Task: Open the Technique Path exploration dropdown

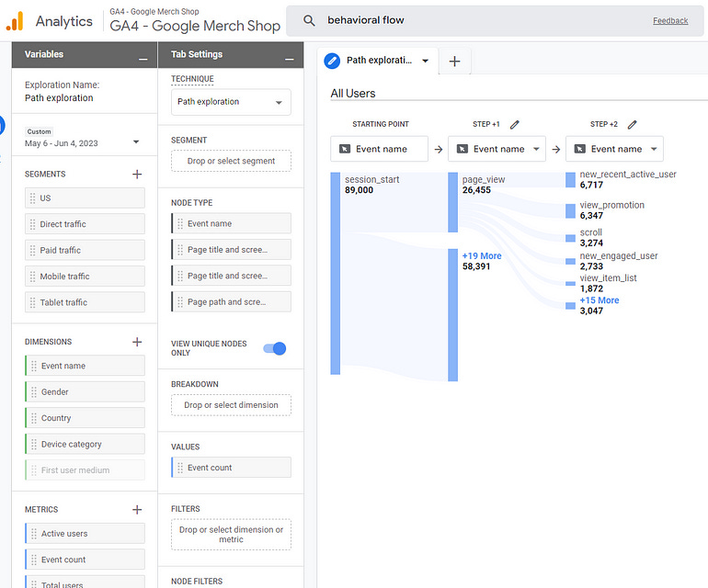Action: click(x=231, y=102)
